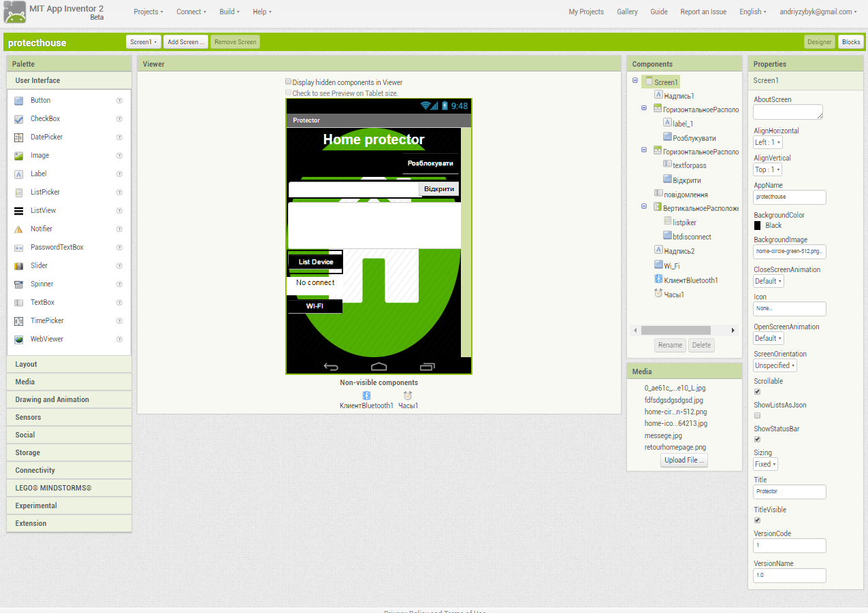Click the WebViewer palette icon
Image resolution: width=868 pixels, height=613 pixels.
tap(18, 339)
